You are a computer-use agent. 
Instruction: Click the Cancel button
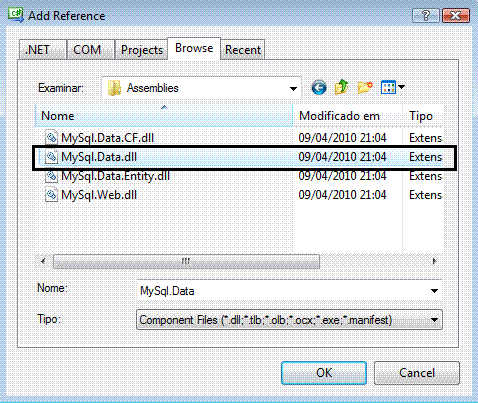pyautogui.click(x=417, y=373)
